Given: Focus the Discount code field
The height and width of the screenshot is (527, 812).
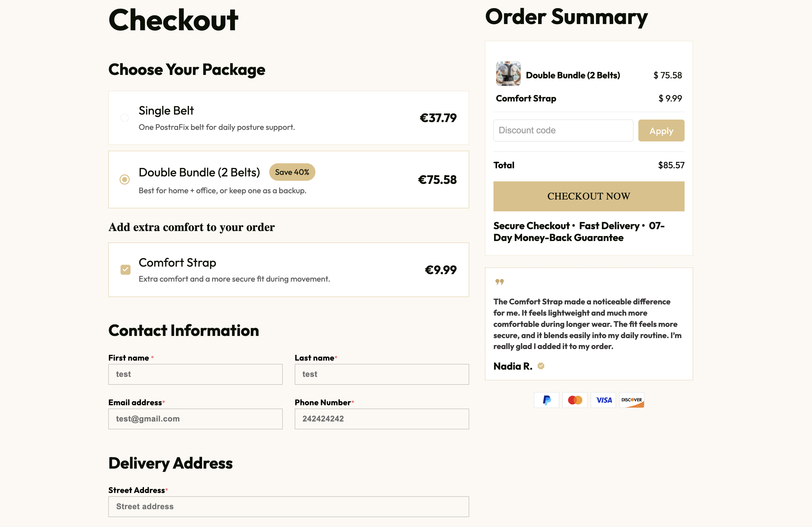Looking at the screenshot, I should point(563,130).
